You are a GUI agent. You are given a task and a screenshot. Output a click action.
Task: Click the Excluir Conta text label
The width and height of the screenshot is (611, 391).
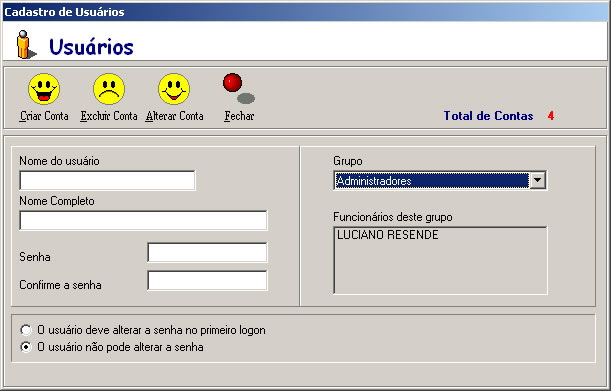coord(109,116)
